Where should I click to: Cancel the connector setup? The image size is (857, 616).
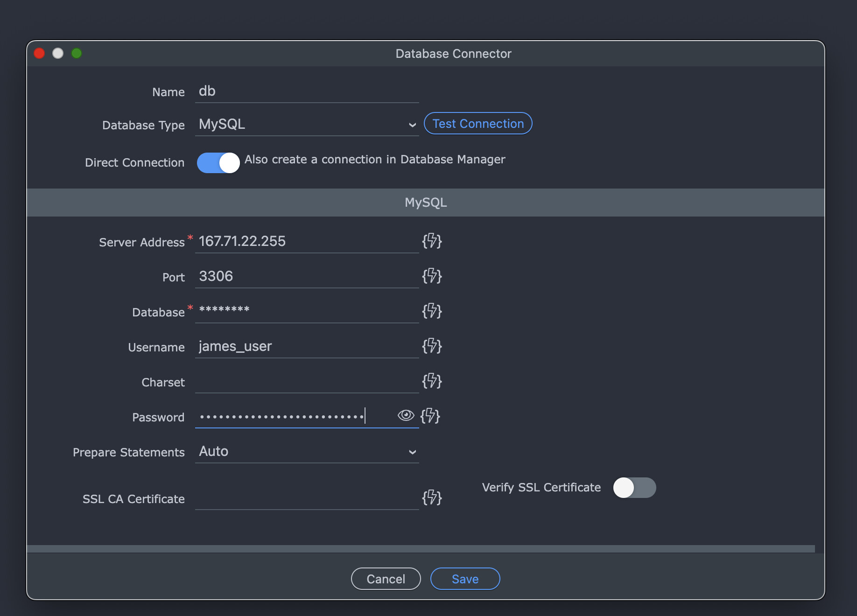coord(386,579)
